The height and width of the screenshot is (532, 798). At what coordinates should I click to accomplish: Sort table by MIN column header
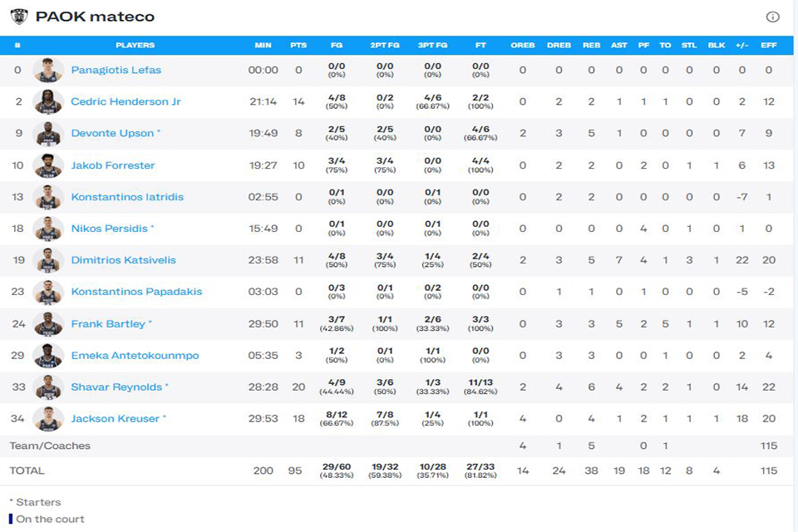[264, 46]
